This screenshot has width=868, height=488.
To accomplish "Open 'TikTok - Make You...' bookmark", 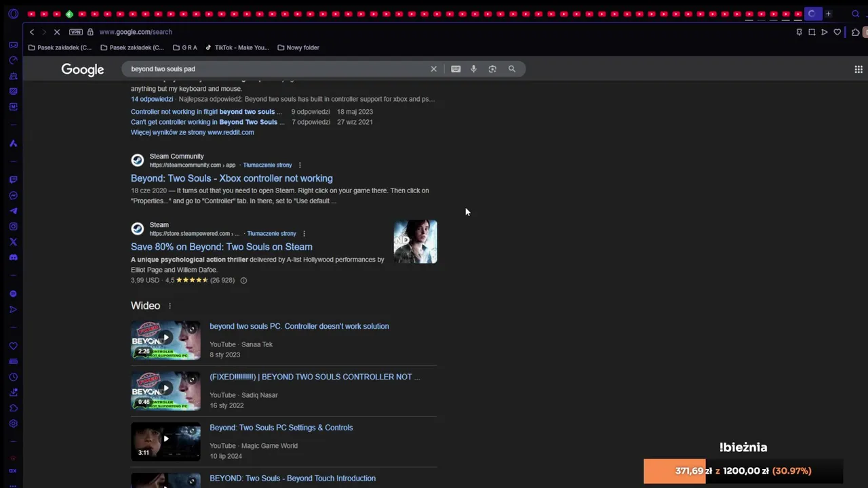I will coord(237,47).
